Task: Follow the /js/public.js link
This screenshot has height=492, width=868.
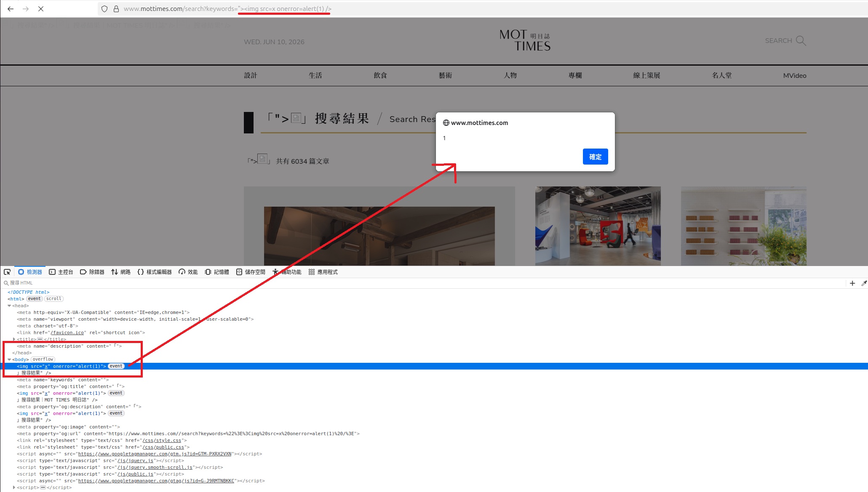Action: click(136, 474)
